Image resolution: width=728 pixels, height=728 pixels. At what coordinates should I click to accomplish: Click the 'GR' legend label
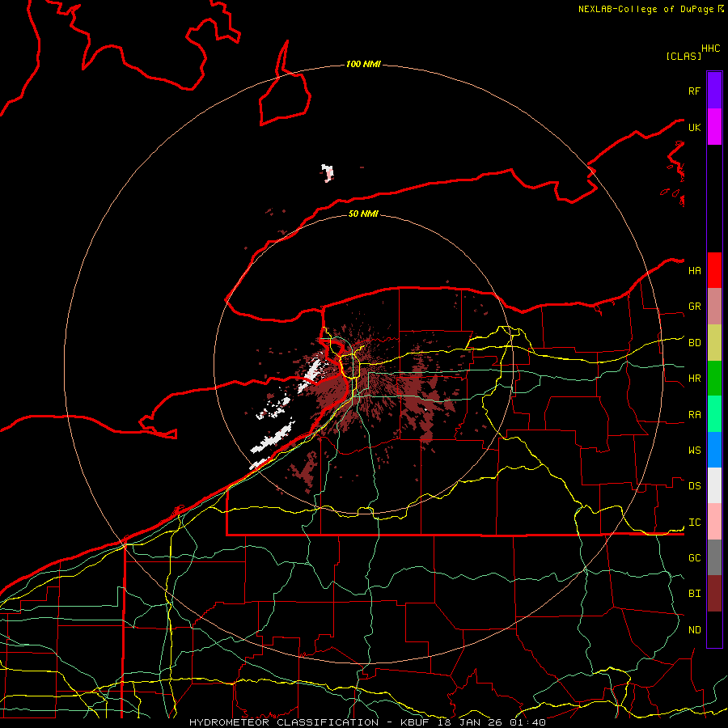tap(694, 307)
